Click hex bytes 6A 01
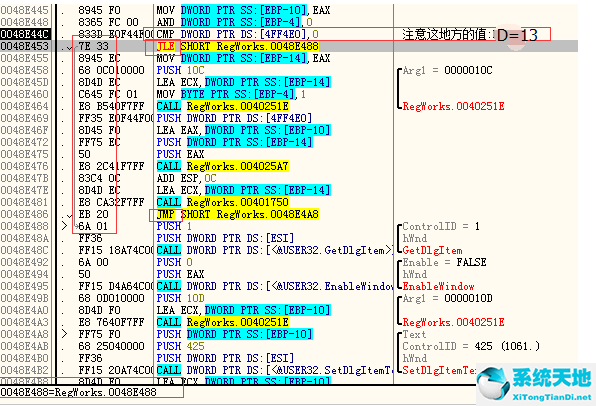Image resolution: width=596 pixels, height=406 pixels. [94, 226]
